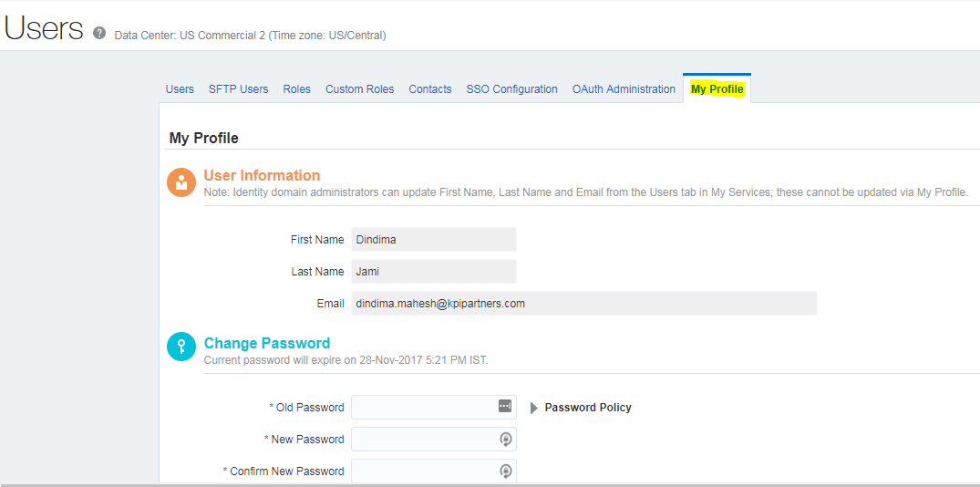The height and width of the screenshot is (487, 980).
Task: Go to the Roles tab
Action: [x=296, y=89]
